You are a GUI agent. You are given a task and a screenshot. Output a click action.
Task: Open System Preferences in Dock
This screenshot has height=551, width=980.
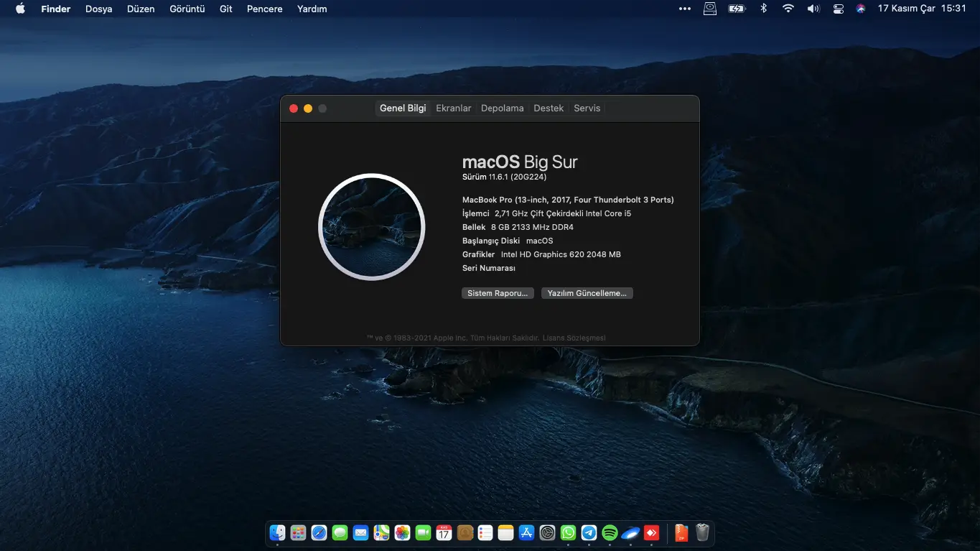[x=548, y=533]
